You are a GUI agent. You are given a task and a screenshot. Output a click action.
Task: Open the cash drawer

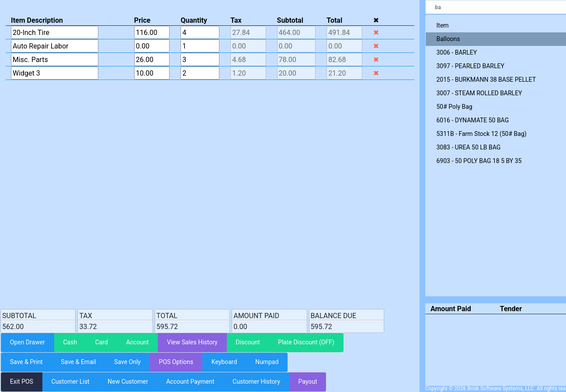pos(27,342)
